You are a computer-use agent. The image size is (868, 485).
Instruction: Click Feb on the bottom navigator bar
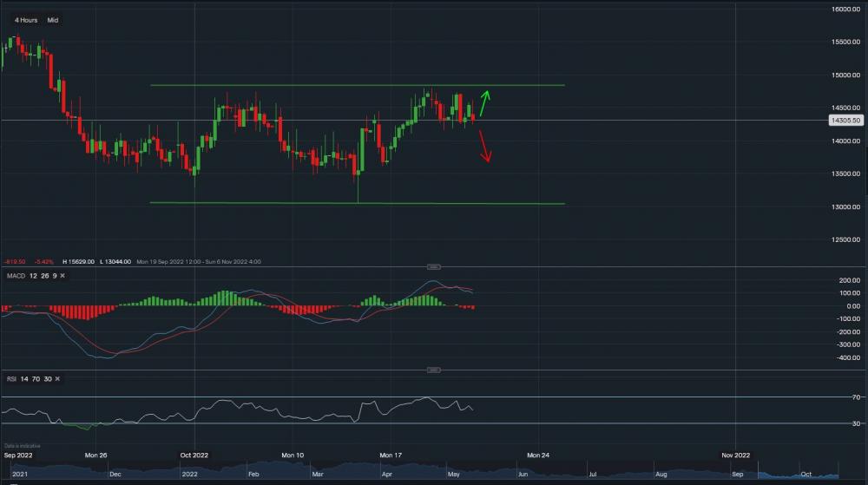click(253, 475)
